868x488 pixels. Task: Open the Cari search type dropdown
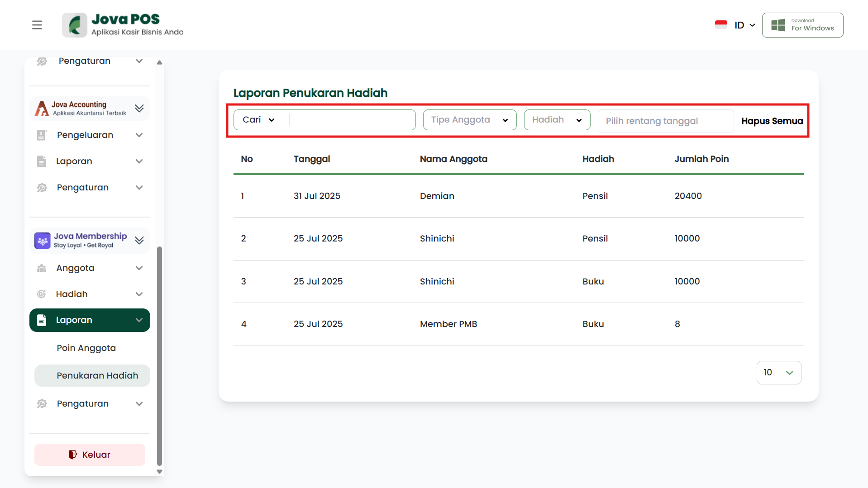click(259, 120)
